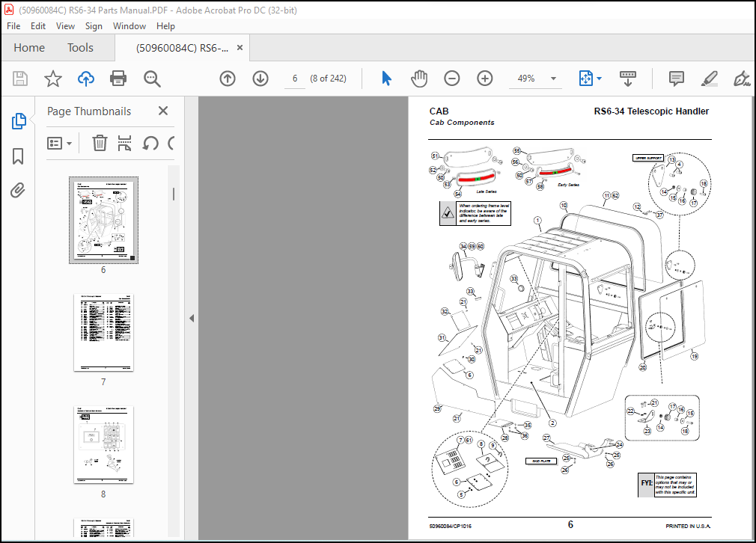Click the Fit page view icon

[586, 79]
